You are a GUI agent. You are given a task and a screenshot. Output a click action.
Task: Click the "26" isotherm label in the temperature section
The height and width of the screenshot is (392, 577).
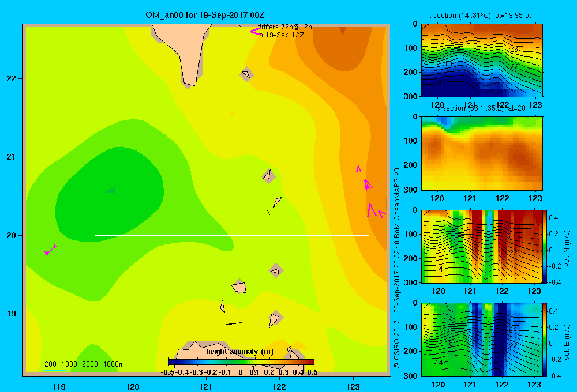pyautogui.click(x=514, y=49)
